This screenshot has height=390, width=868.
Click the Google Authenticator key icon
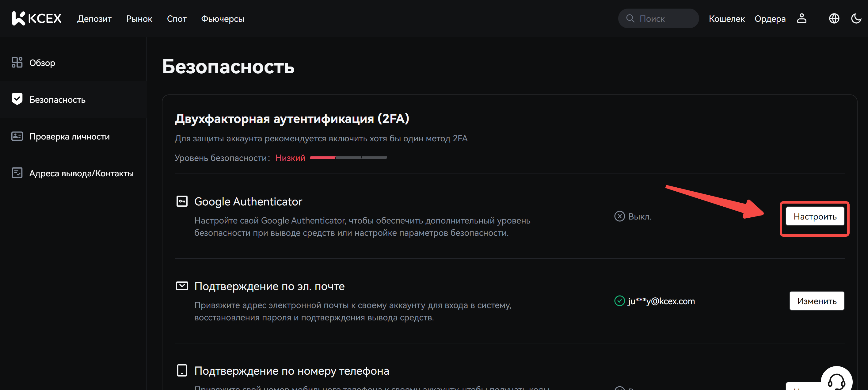pyautogui.click(x=182, y=201)
